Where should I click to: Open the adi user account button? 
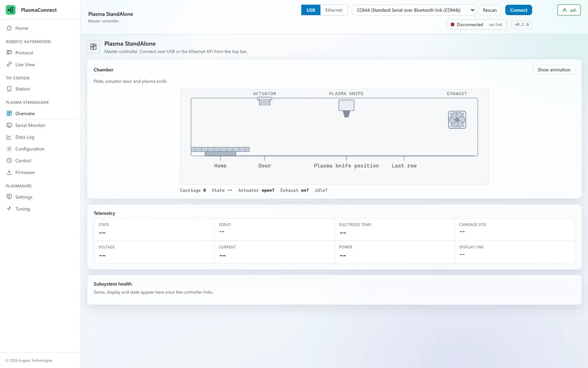click(569, 10)
